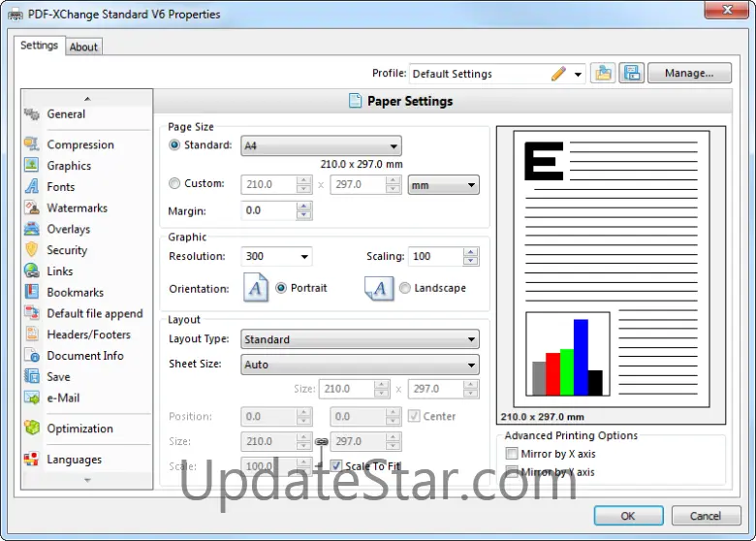Choose the Portrait orientation radio button

[x=281, y=288]
